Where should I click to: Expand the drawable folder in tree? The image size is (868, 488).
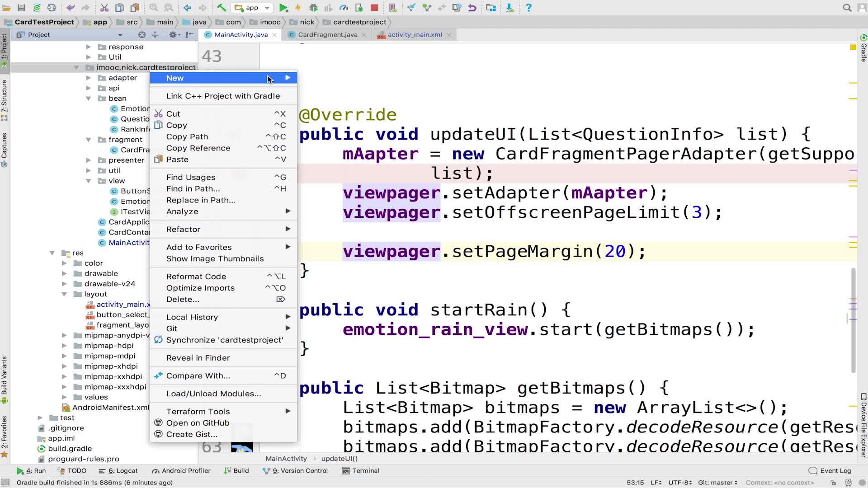[x=64, y=273]
